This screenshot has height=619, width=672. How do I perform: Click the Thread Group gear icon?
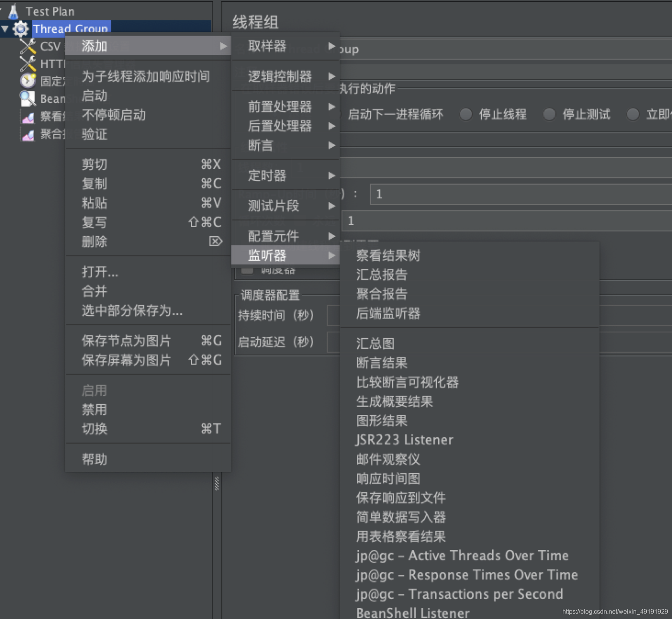click(21, 29)
